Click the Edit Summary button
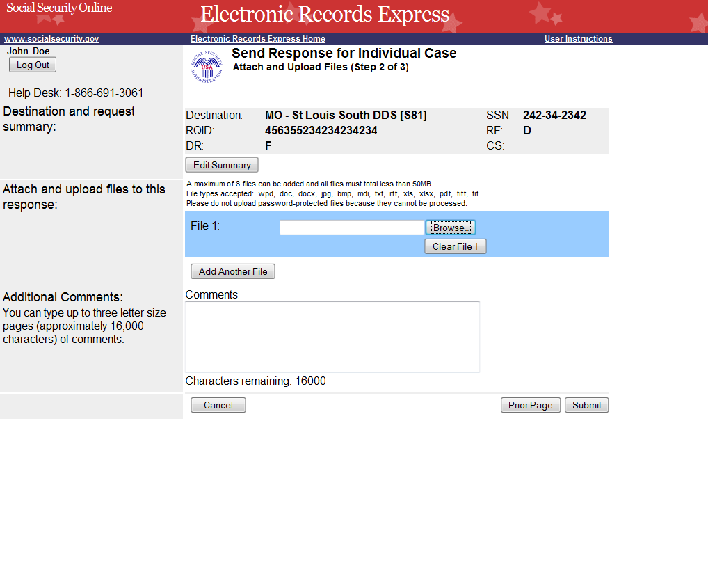Image resolution: width=708 pixels, height=588 pixels. (222, 166)
